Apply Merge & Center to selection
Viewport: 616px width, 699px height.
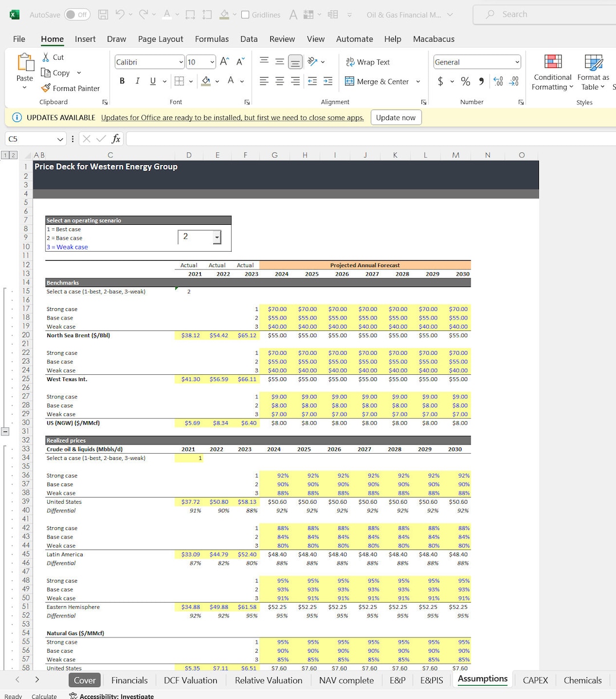(x=376, y=81)
